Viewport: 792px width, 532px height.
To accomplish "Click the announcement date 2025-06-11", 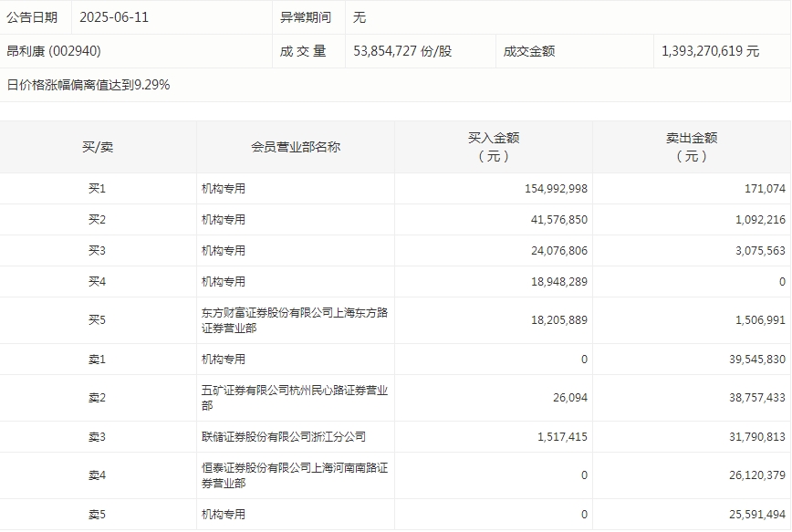I will 114,17.
